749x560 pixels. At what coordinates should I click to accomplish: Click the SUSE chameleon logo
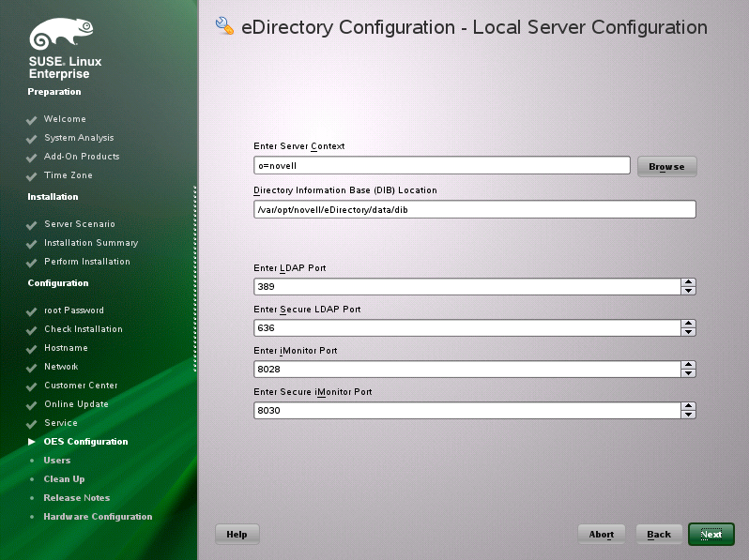coord(62,35)
